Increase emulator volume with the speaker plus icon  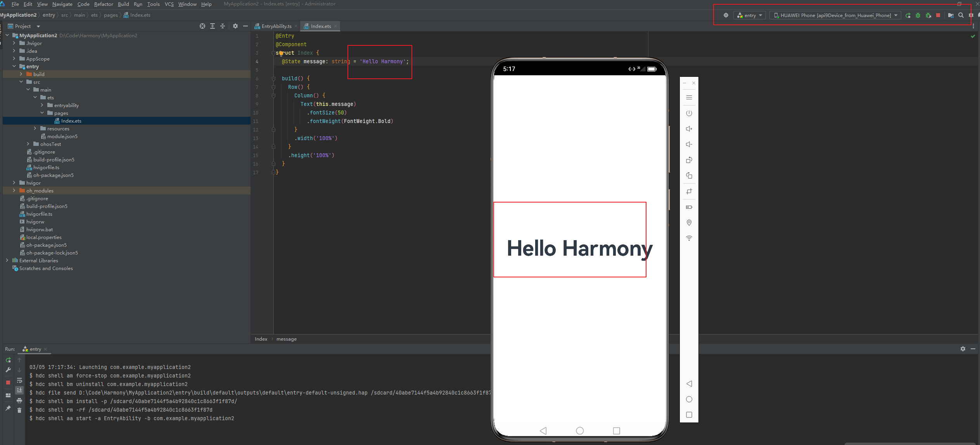[689, 129]
